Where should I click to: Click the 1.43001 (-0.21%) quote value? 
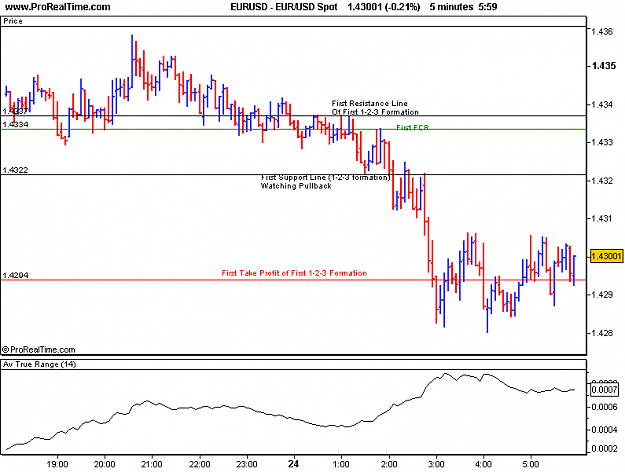pyautogui.click(x=383, y=7)
